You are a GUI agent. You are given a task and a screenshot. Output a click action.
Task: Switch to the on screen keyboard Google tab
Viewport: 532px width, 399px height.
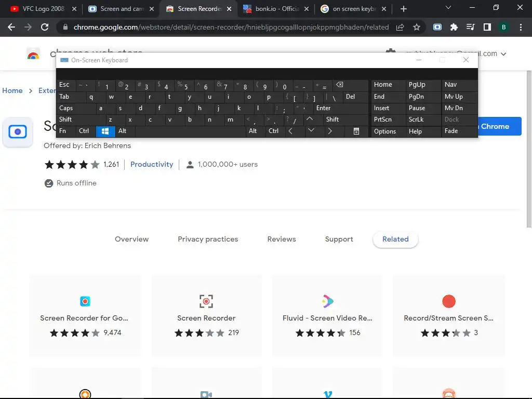tap(354, 9)
